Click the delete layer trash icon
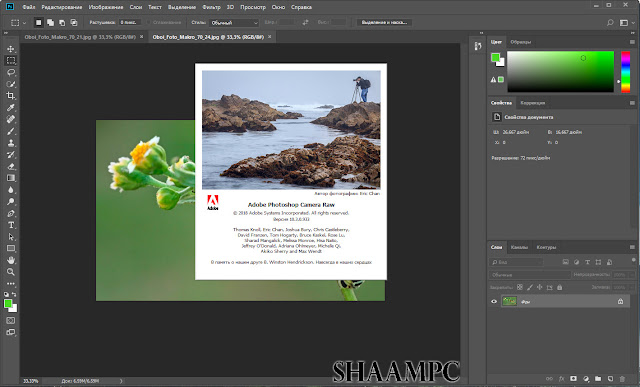This screenshot has height=387, width=640. coord(622,379)
